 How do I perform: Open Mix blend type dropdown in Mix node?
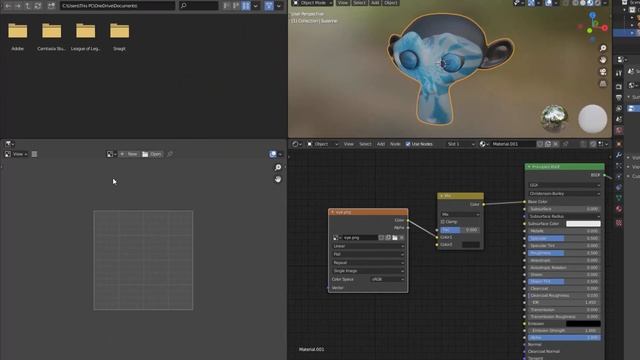460,214
